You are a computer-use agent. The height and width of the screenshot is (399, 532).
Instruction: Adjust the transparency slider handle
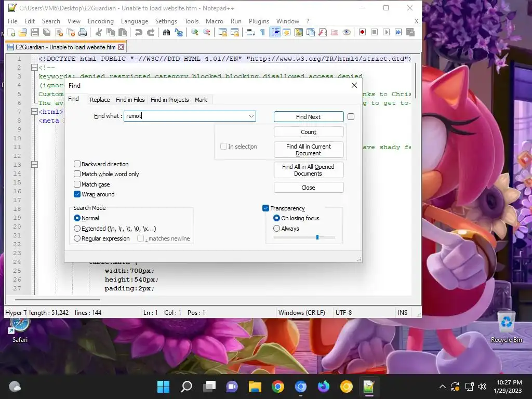click(x=317, y=237)
